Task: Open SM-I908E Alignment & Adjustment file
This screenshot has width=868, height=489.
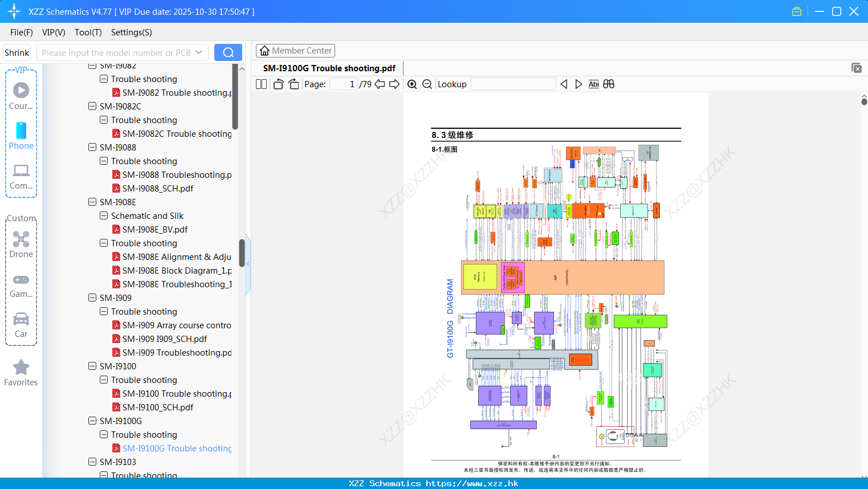Action: tap(172, 256)
